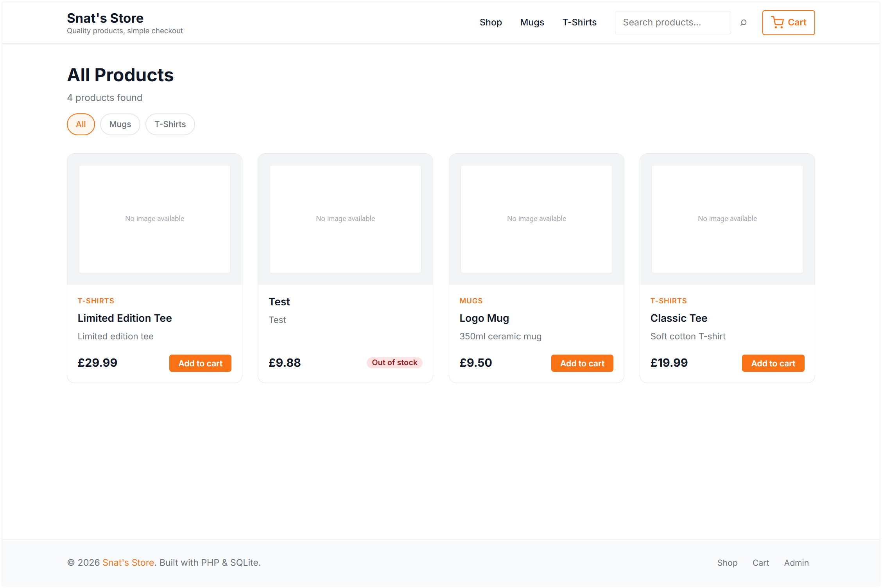The width and height of the screenshot is (882, 588).
Task: Click the search products input field
Action: pyautogui.click(x=672, y=22)
